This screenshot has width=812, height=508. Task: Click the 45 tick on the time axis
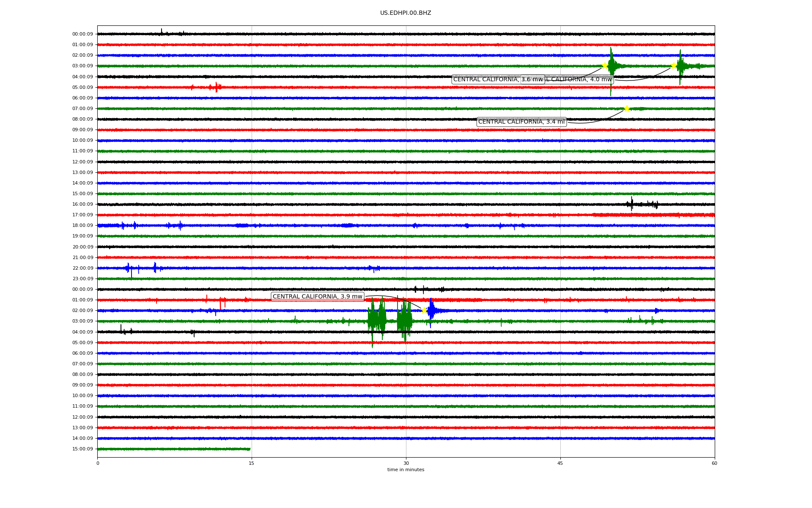click(x=560, y=463)
